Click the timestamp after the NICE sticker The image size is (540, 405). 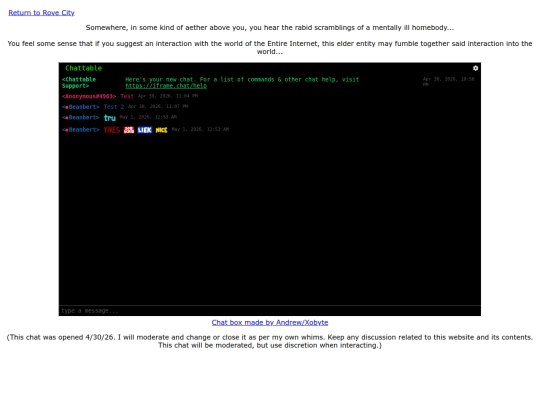coord(200,129)
